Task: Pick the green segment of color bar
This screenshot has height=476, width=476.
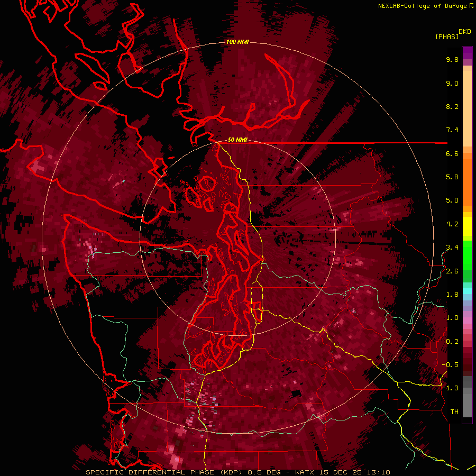Action: point(467,257)
